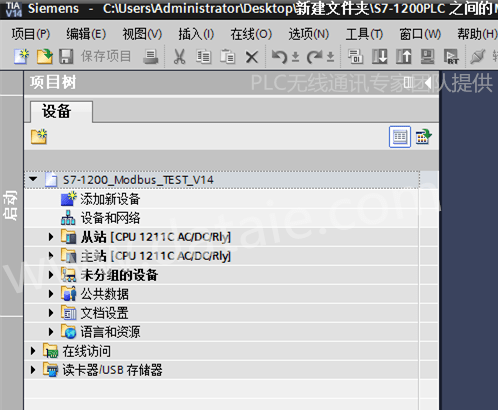This screenshot has height=410, width=498.
Task: Click the 添加新设备 star icon
Action: click(69, 199)
